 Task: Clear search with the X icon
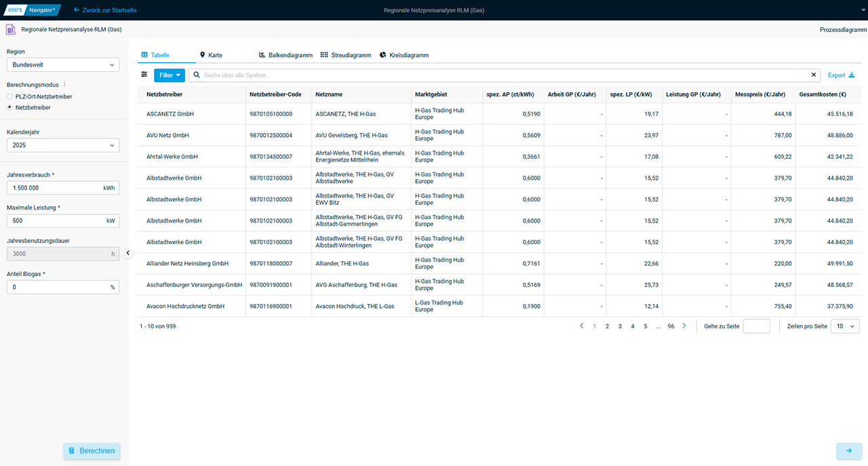point(814,75)
